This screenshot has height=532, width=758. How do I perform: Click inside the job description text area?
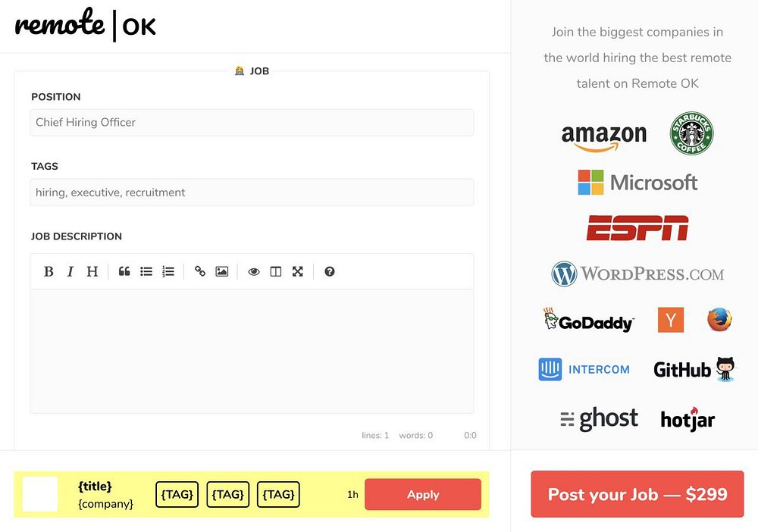(252, 352)
